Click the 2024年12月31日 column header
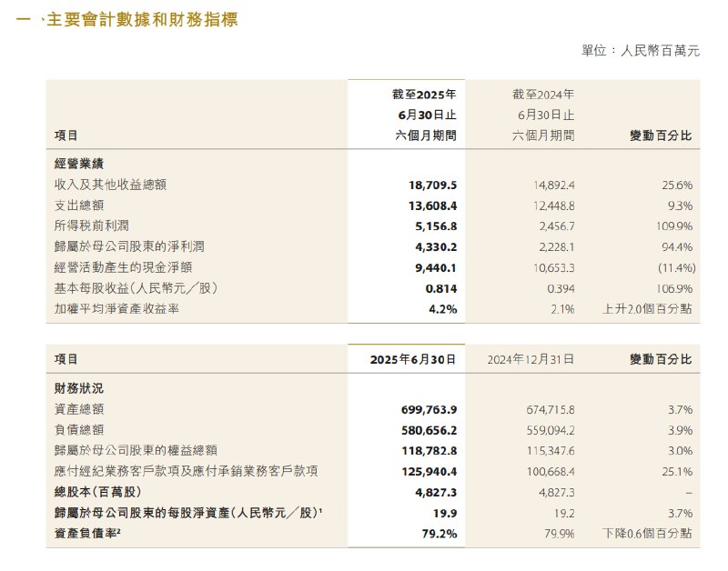Screen dimensions: 728x571 [531, 359]
